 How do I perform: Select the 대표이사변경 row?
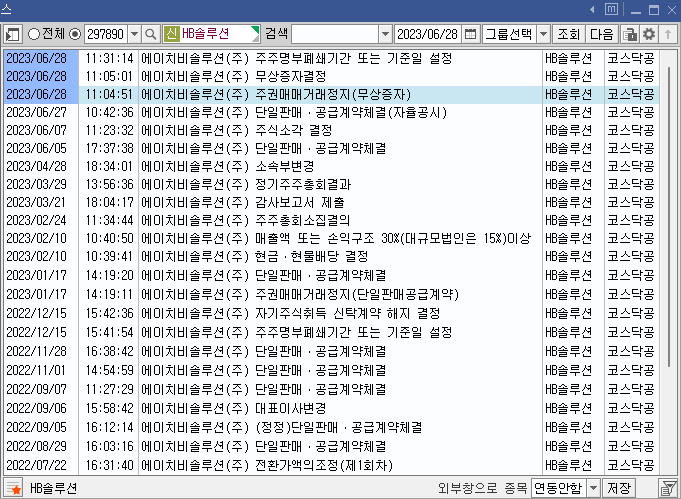[331, 408]
